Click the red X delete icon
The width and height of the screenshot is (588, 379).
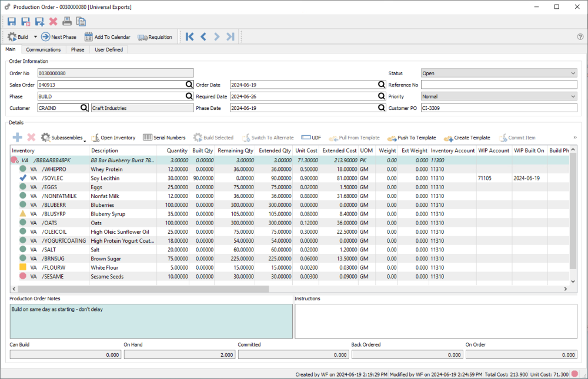[x=54, y=22]
